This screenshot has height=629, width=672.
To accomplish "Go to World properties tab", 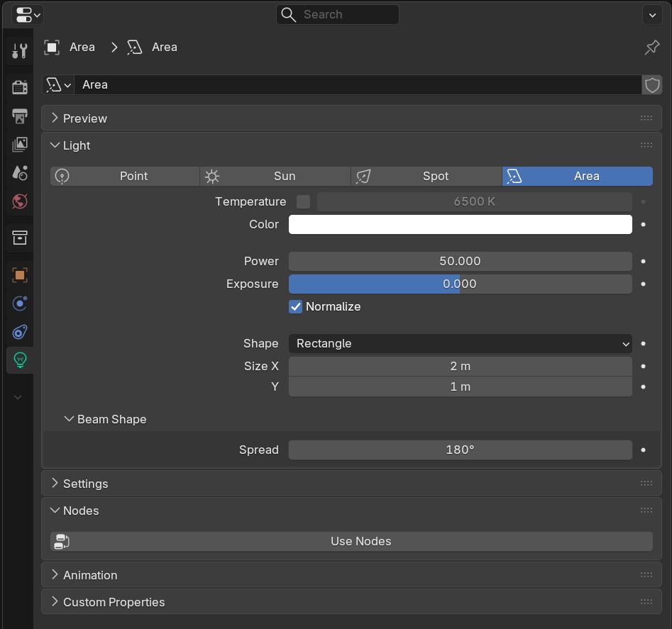I will [20, 202].
